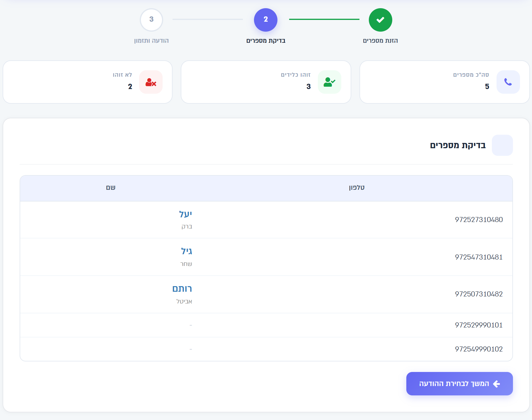Click the לא זוהו card label
Screen dimensions: 532x420
(122, 75)
